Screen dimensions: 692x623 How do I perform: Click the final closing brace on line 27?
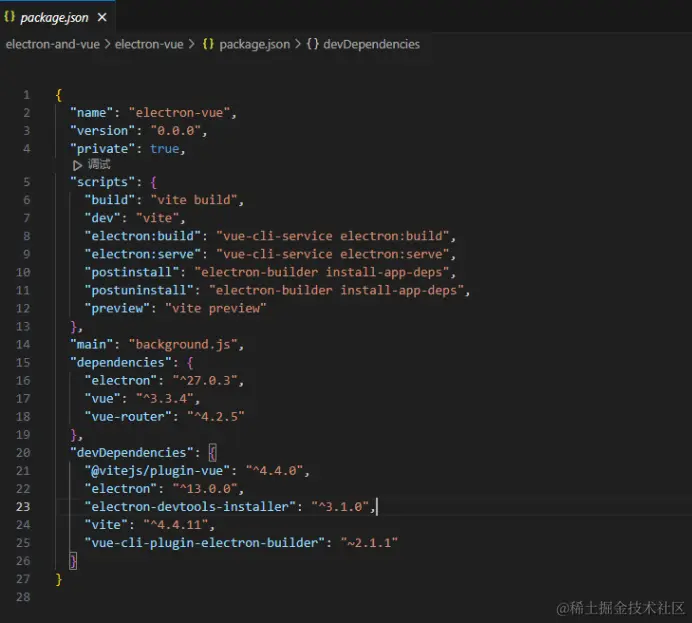(59, 579)
